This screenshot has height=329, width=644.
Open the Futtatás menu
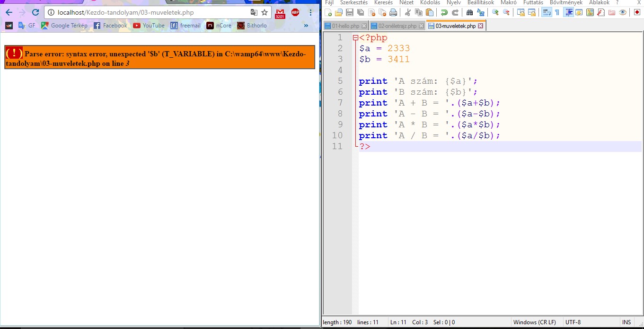(x=533, y=3)
